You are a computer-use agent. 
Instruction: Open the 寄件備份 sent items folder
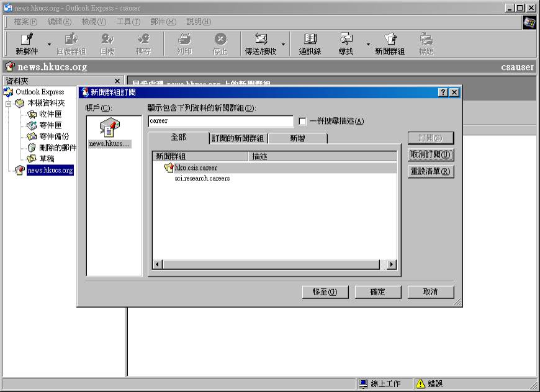[54, 136]
